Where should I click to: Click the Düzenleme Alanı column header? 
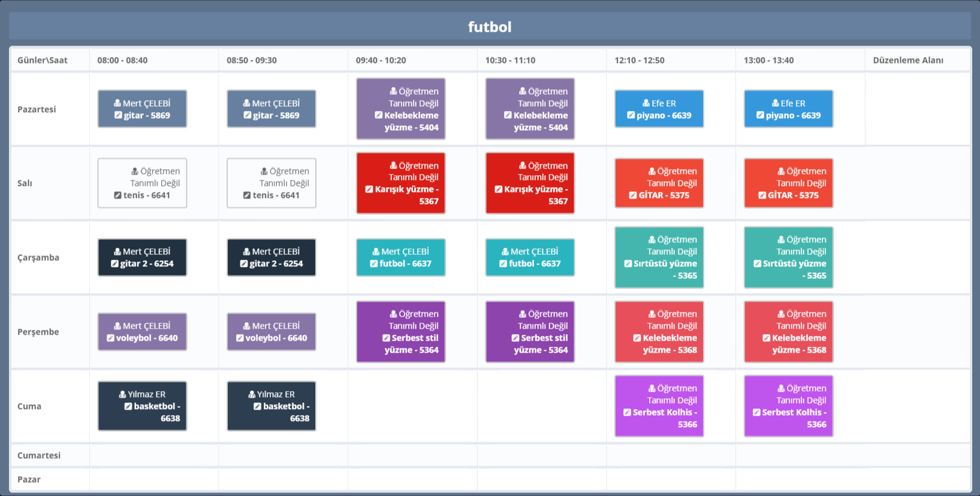point(907,60)
